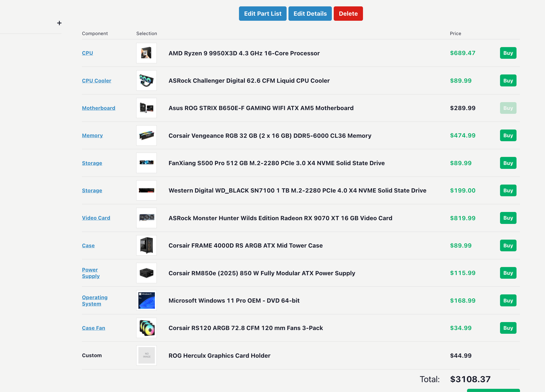
Task: Open the Memory component link
Action: click(92, 135)
